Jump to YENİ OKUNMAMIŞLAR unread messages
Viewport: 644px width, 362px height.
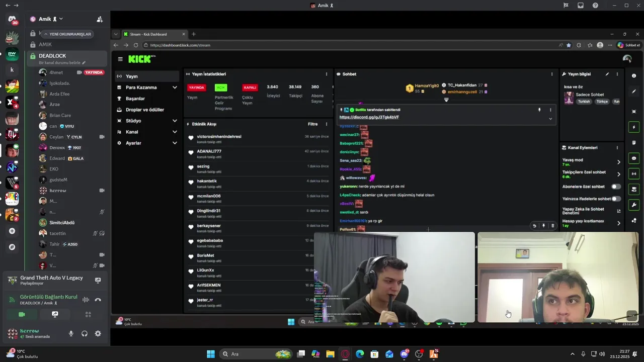point(67,34)
